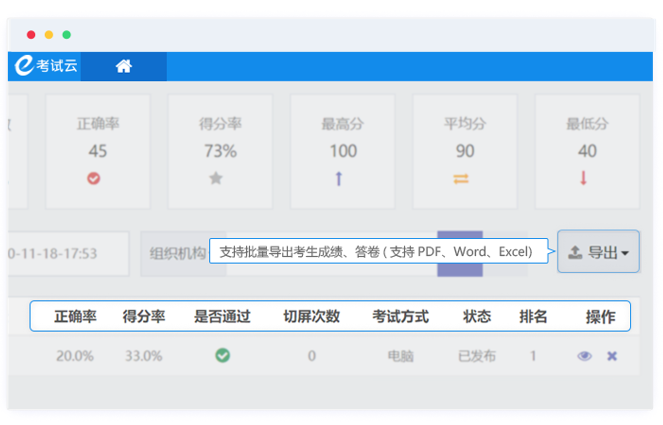Click the red checkmark icon under 正确率 45
Viewport: 663px width, 425px height.
tap(95, 179)
